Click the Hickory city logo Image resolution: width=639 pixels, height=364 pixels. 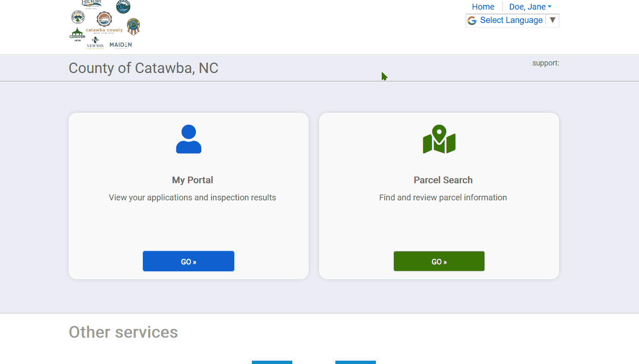coord(91,4)
